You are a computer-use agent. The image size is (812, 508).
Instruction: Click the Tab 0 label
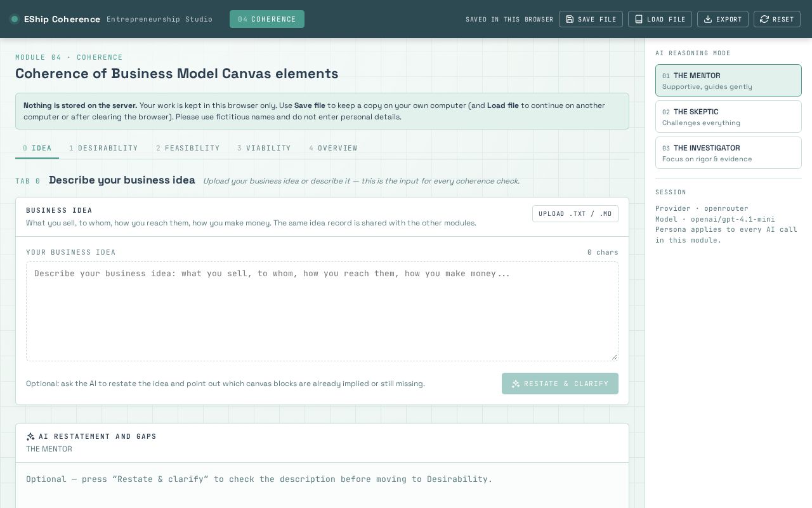click(28, 181)
